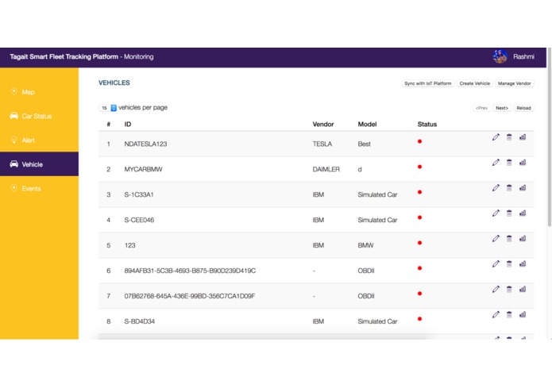Delete vehicle S-1C33A1 using trash icon

coord(509,188)
